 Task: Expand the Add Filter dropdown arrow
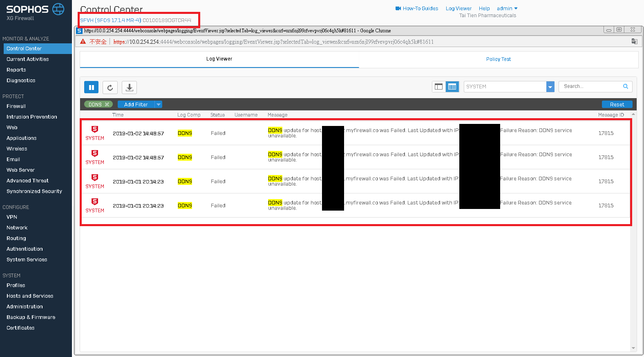[x=159, y=104]
